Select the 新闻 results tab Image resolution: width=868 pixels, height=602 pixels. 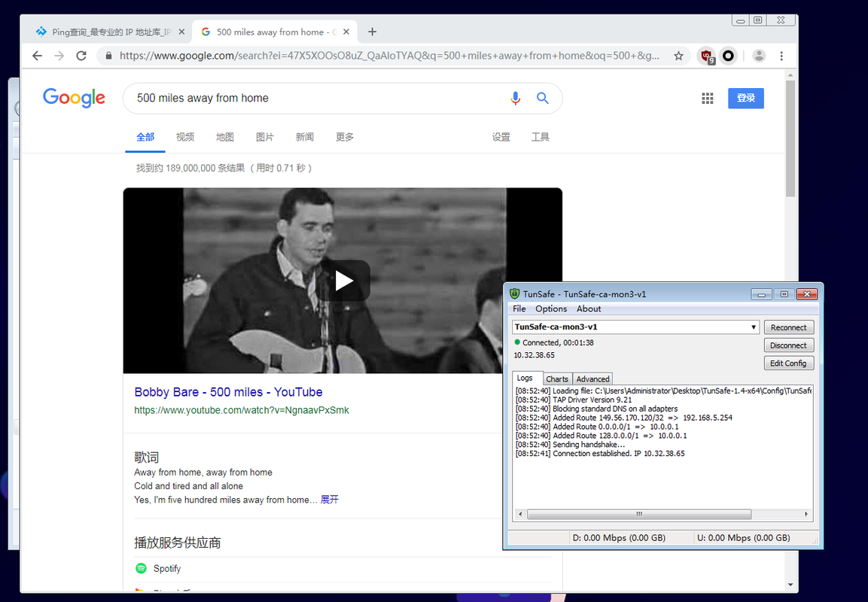point(304,137)
